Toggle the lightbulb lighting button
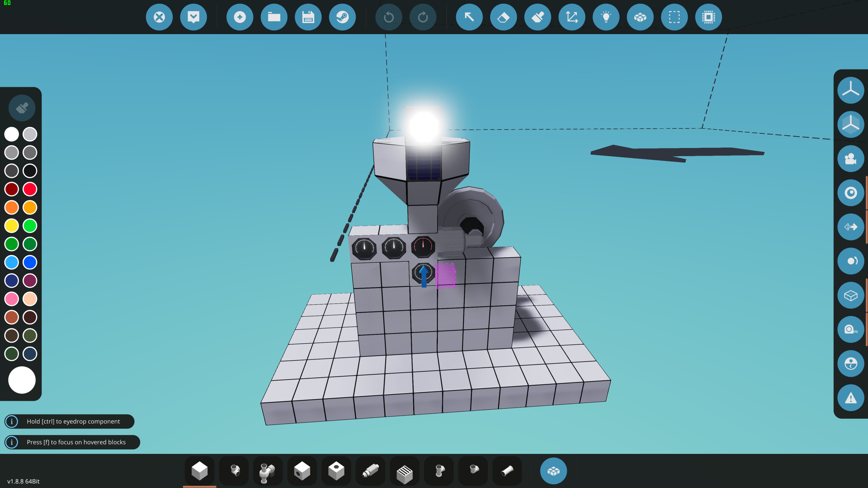 [x=606, y=17]
